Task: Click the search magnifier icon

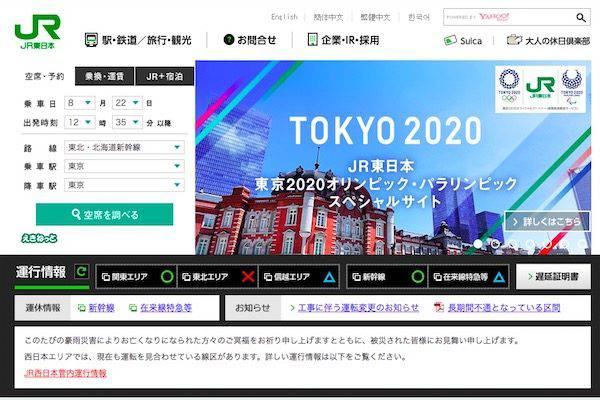Action: tap(580, 18)
